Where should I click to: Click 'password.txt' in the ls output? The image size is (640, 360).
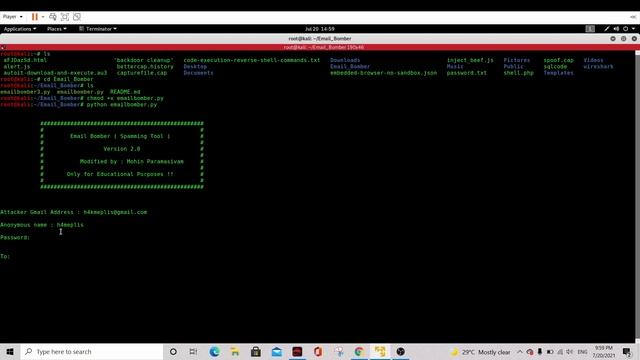coord(467,73)
